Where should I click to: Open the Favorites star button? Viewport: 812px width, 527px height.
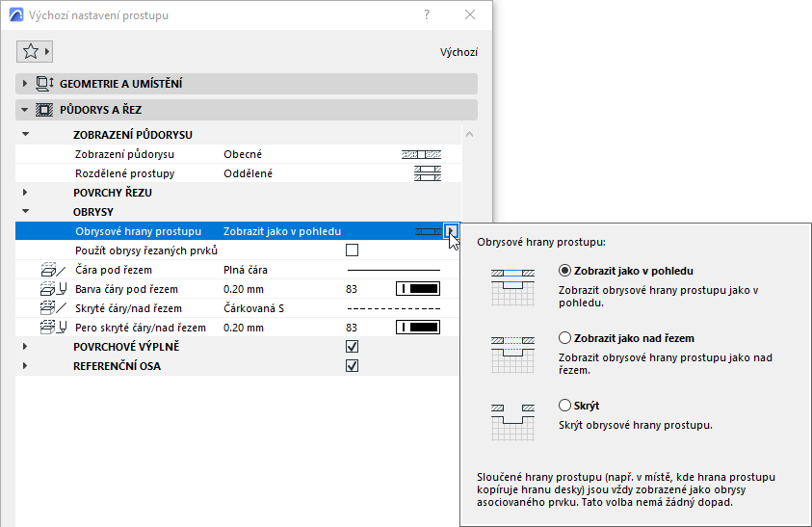(x=35, y=51)
